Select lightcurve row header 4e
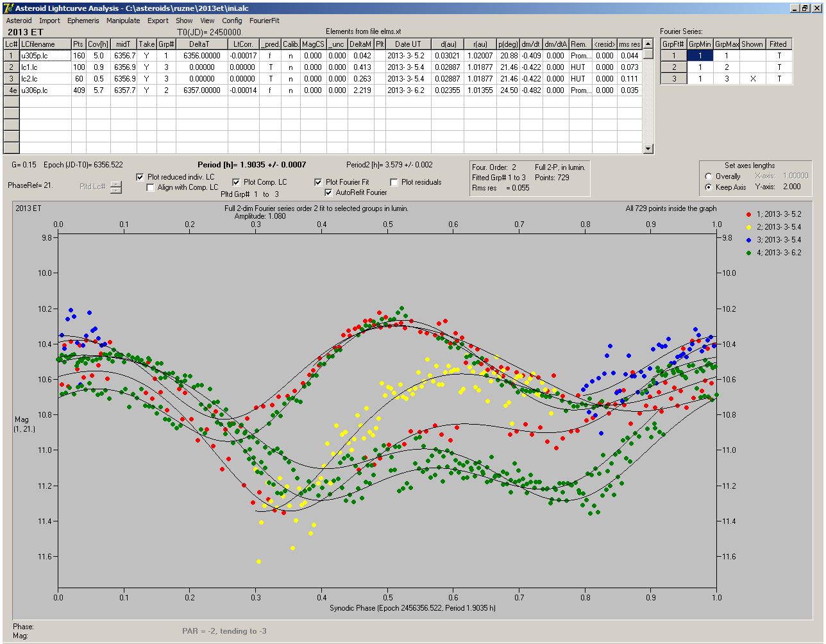The image size is (826, 644). [12, 90]
